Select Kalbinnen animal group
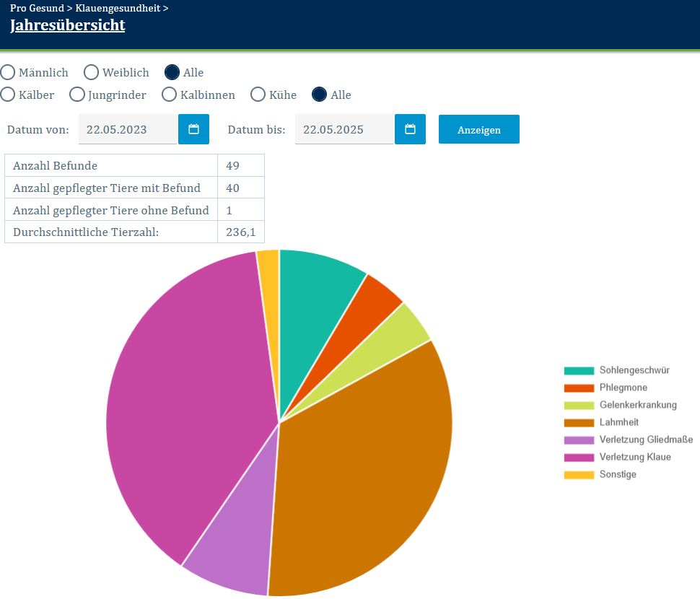The image size is (700, 599). tap(170, 95)
